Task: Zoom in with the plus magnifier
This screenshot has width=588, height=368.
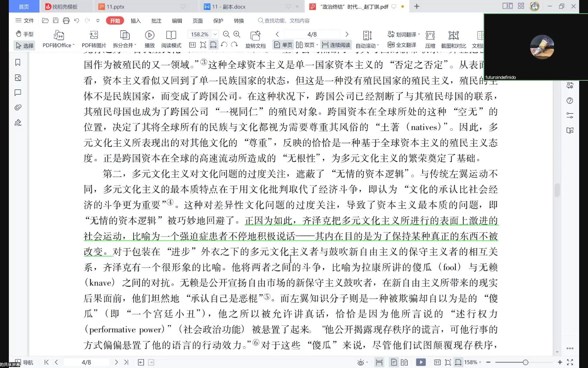Action: [237, 34]
